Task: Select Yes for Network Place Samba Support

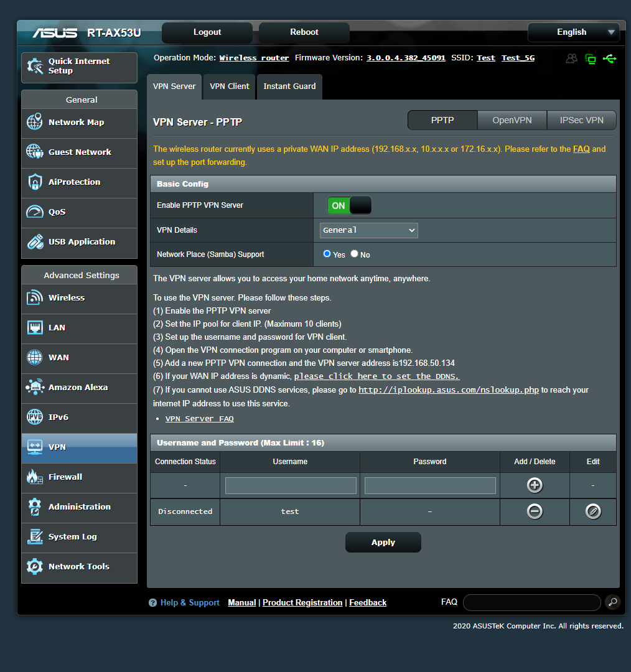Action: pyautogui.click(x=327, y=253)
